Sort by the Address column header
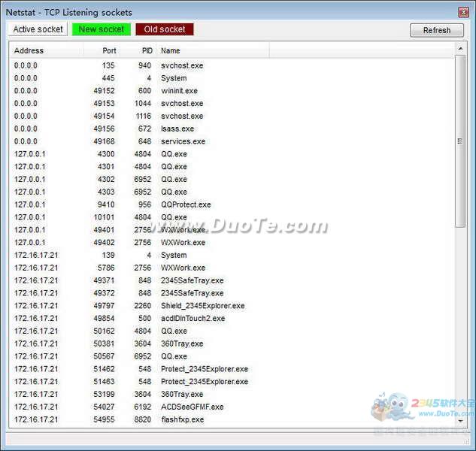This screenshot has height=451, width=476. pos(45,50)
